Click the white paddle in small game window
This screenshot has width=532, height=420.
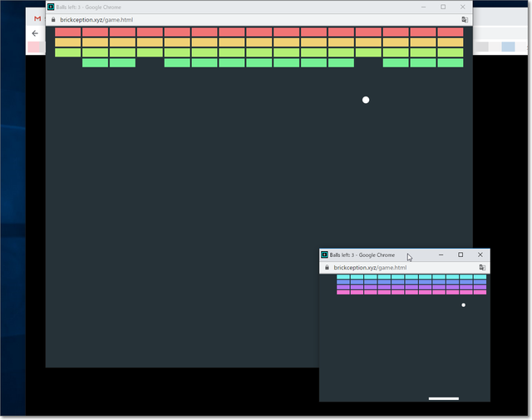443,398
